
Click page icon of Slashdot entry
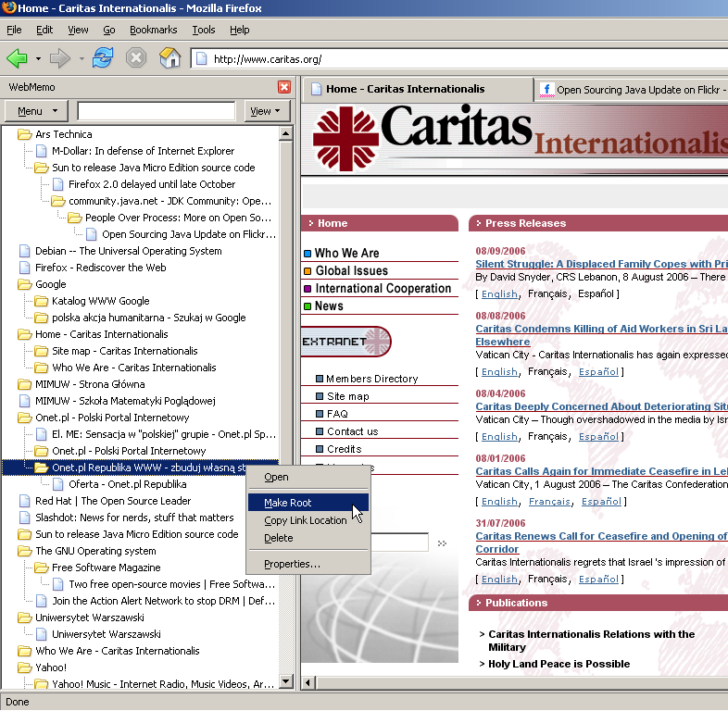point(25,518)
